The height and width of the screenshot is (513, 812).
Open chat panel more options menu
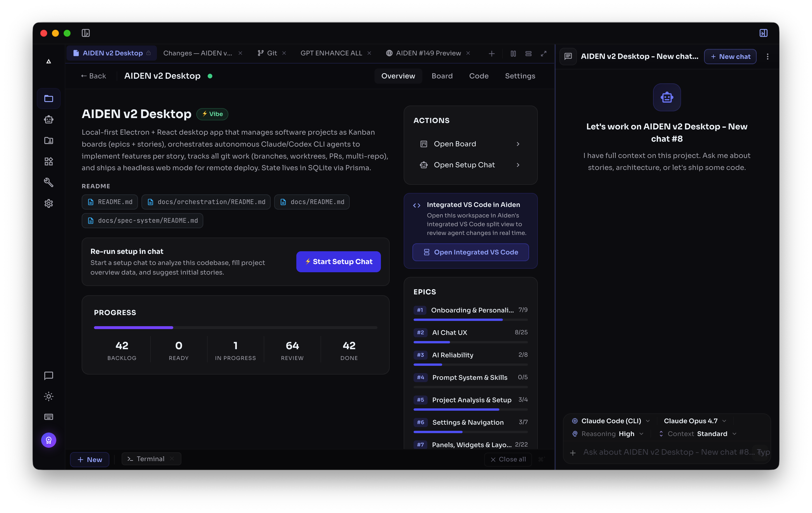coord(767,57)
